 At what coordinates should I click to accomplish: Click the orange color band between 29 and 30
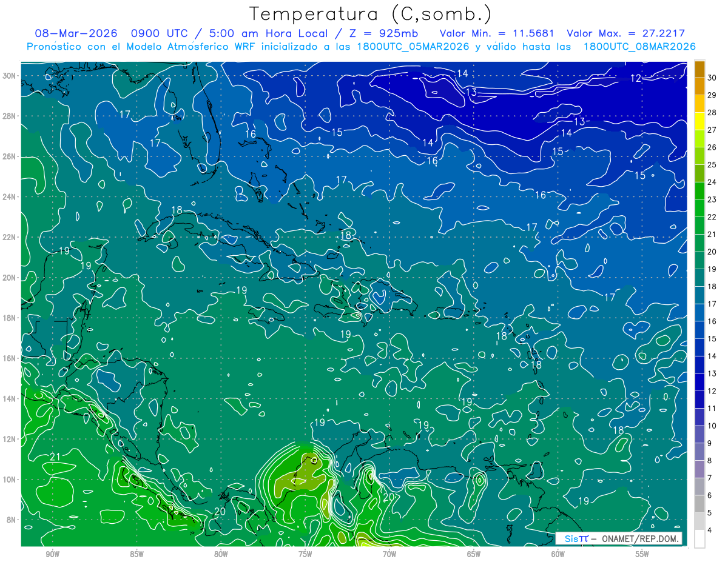point(699,87)
